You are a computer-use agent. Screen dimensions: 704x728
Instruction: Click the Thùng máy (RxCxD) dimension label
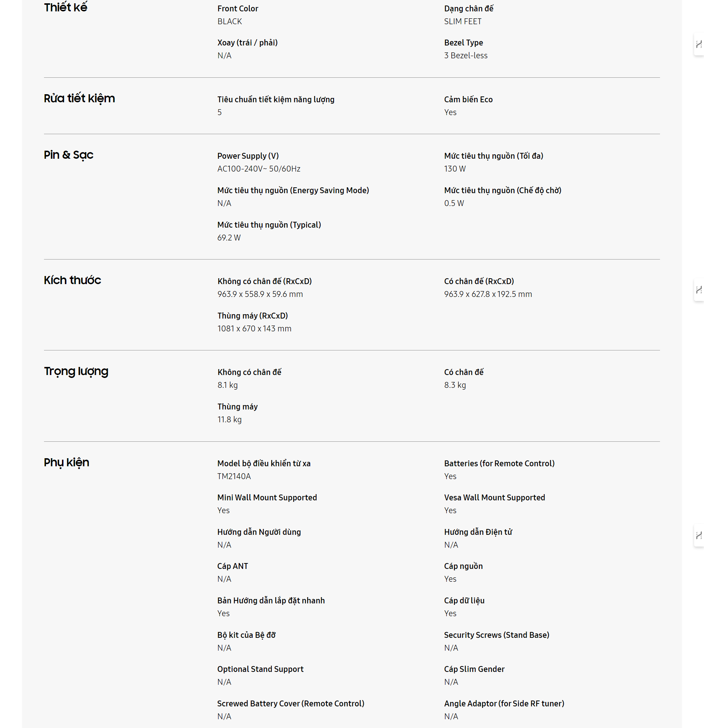tap(252, 316)
